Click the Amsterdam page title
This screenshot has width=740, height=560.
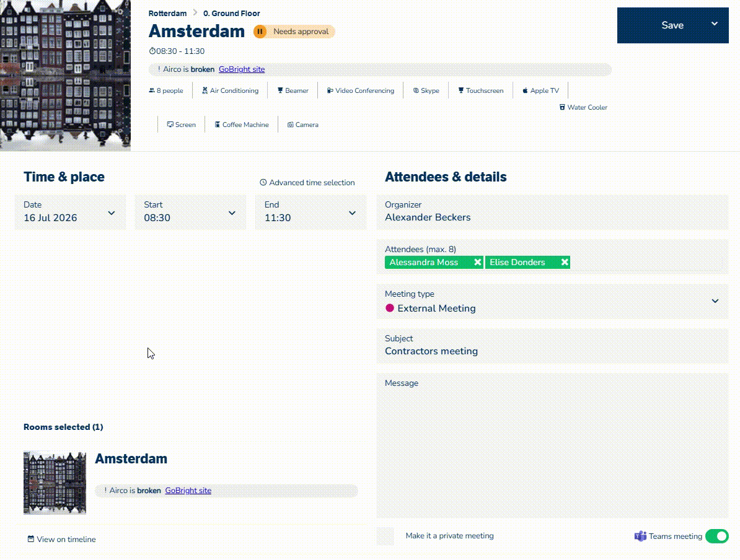[x=197, y=31]
